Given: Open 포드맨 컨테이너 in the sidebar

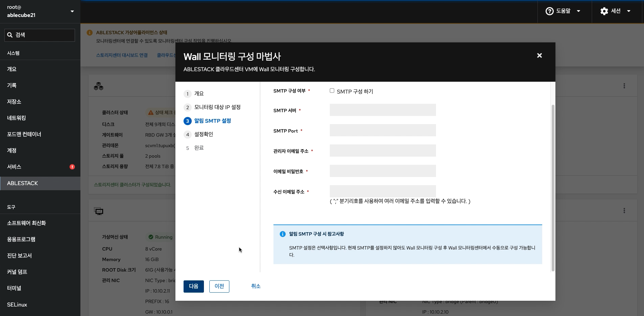Looking at the screenshot, I should click(40, 134).
